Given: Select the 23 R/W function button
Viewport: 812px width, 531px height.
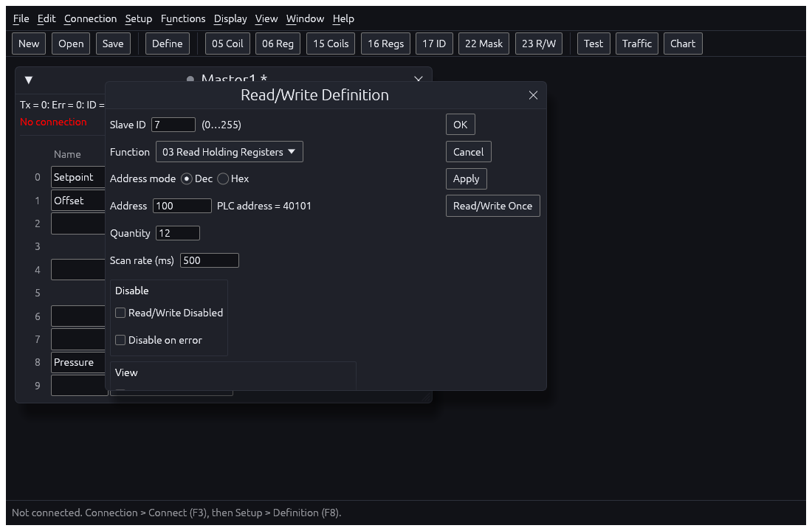Looking at the screenshot, I should tap(539, 44).
